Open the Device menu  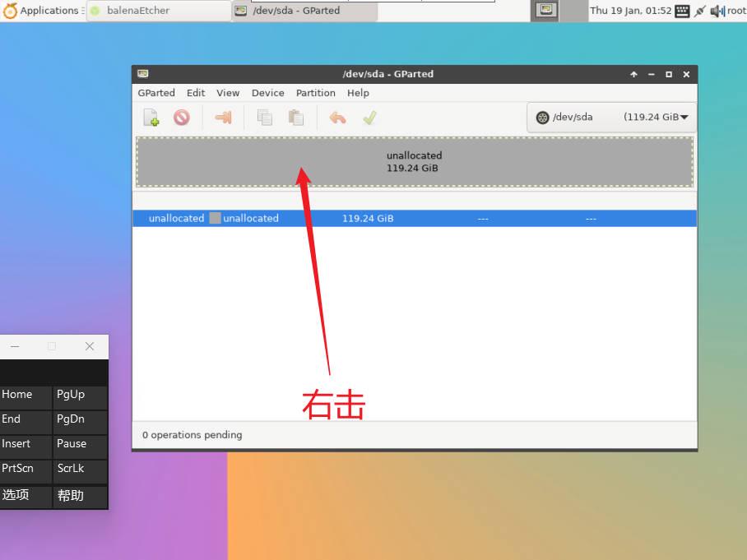[267, 93]
